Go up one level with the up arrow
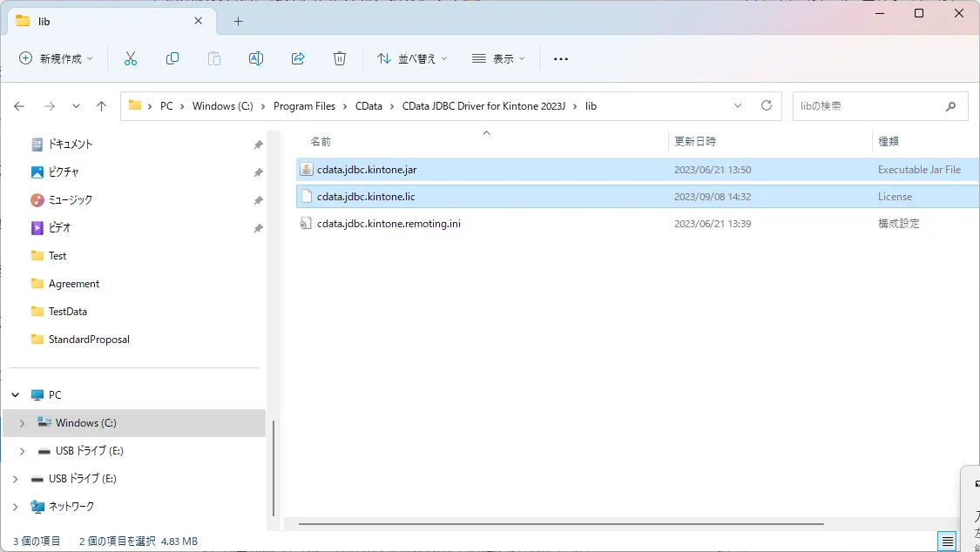Screen dimensions: 980x552 [x=101, y=105]
